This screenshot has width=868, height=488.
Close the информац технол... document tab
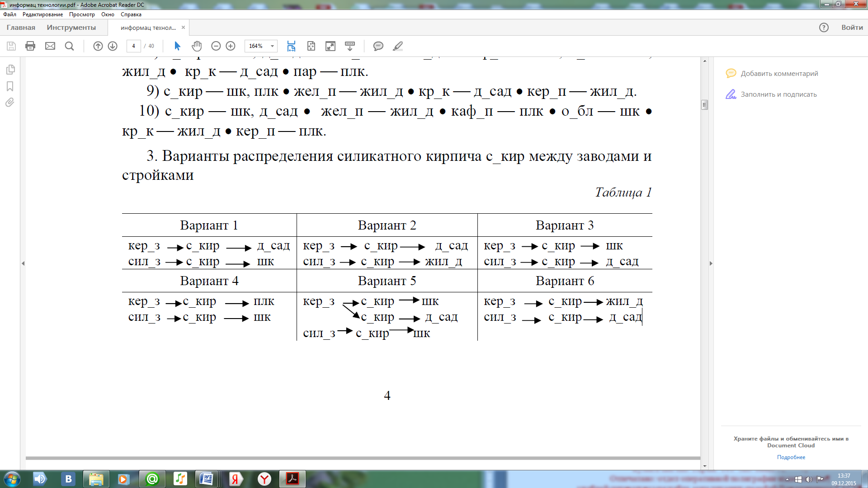click(x=183, y=27)
